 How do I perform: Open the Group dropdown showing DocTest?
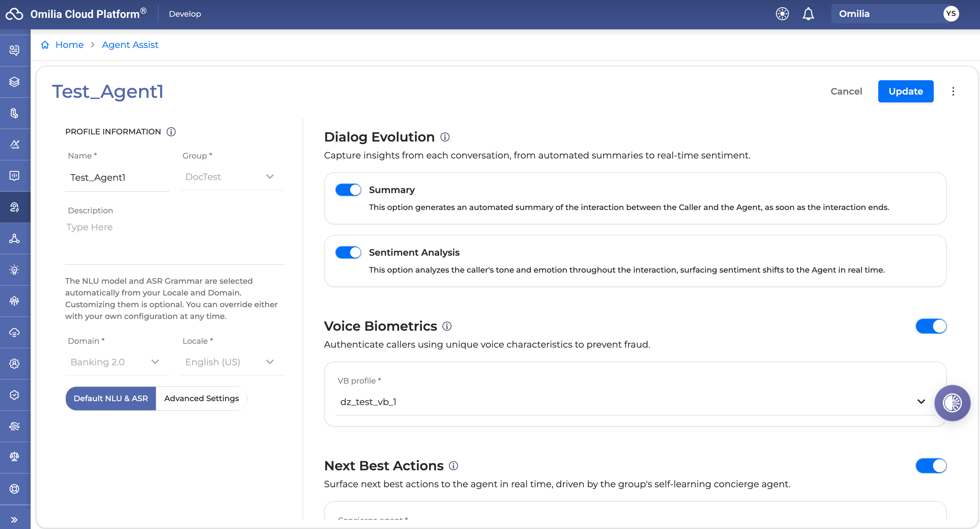[232, 177]
